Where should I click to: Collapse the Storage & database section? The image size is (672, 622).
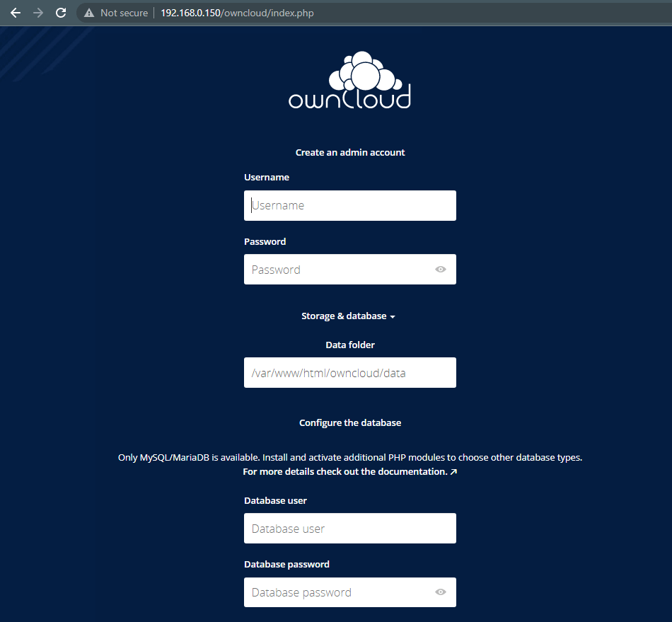pyautogui.click(x=348, y=316)
